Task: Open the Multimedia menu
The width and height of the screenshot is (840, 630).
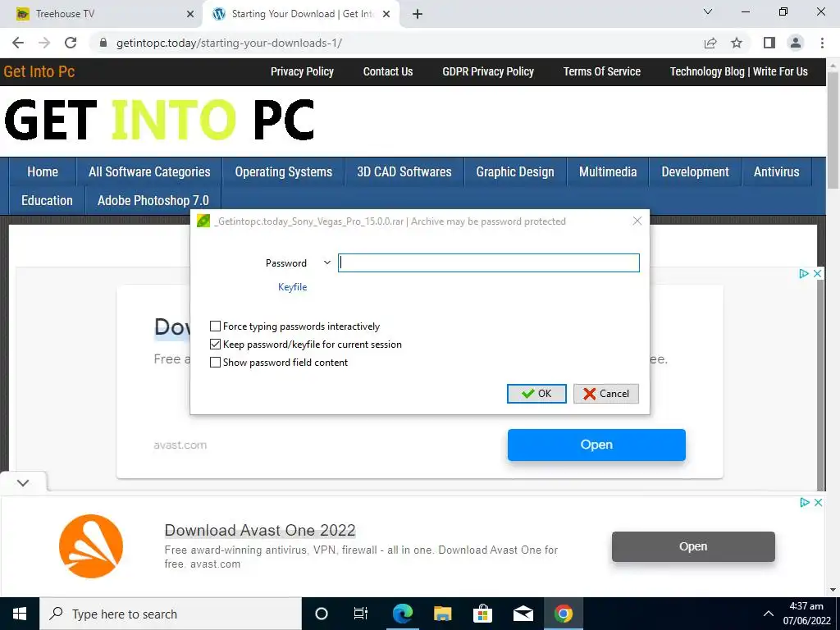Action: (608, 172)
